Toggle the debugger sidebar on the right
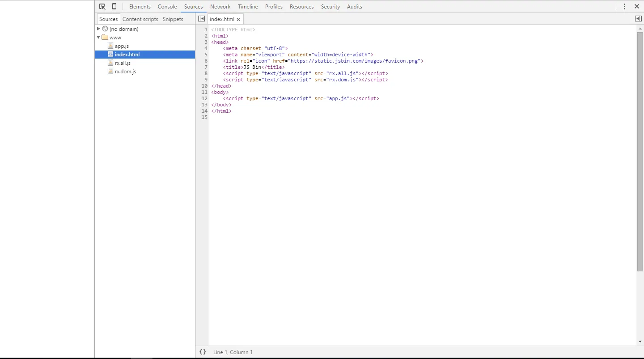Viewport: 644px width, 359px height. coord(638,19)
